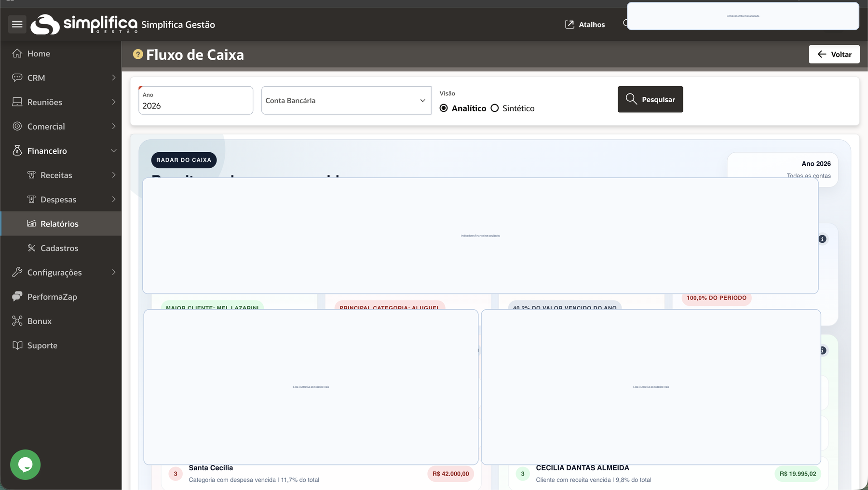Click the hamburger menu icon
This screenshot has width=868, height=490.
pyautogui.click(x=17, y=24)
